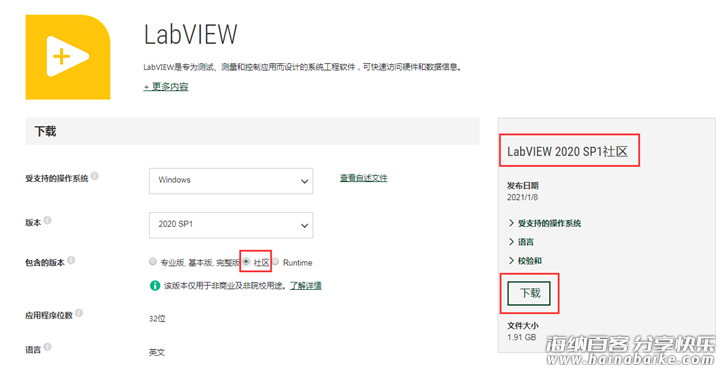Screen dimensions: 722x370
Task: Click the 发布日期 label
Action: pos(523,185)
